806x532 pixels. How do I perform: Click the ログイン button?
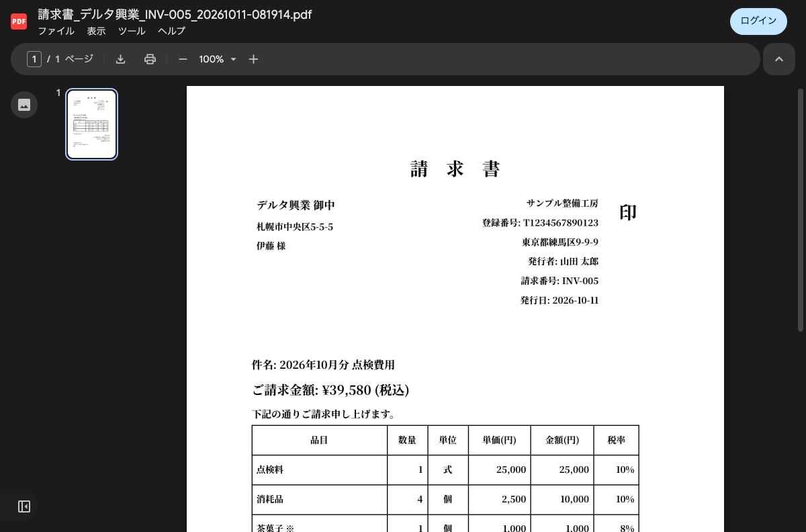pyautogui.click(x=758, y=21)
